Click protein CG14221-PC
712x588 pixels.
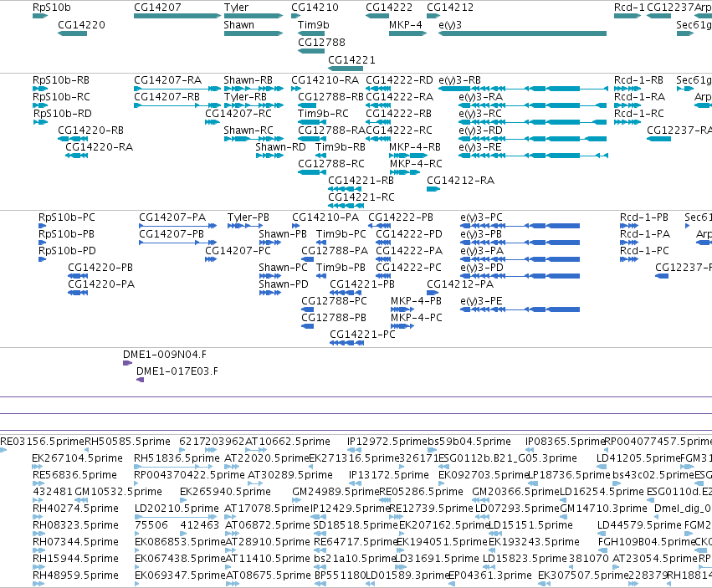pyautogui.click(x=362, y=335)
